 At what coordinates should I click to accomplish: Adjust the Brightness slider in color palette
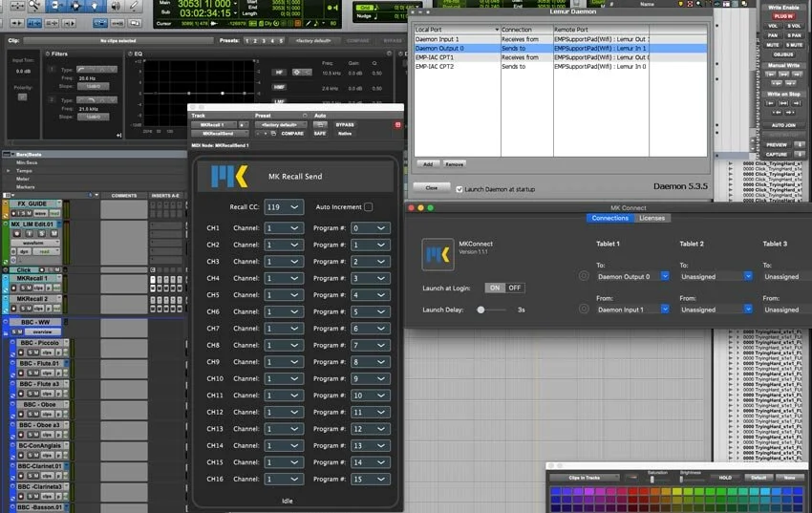tap(681, 479)
